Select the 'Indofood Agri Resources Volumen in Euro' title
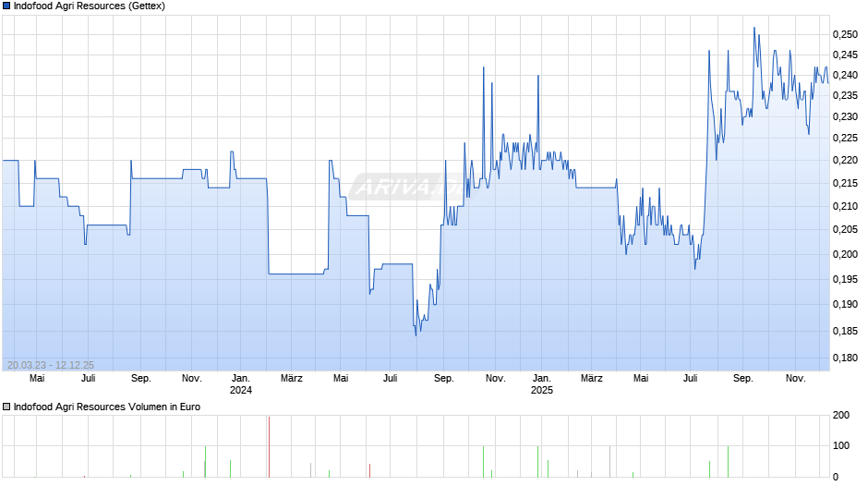 (x=107, y=407)
